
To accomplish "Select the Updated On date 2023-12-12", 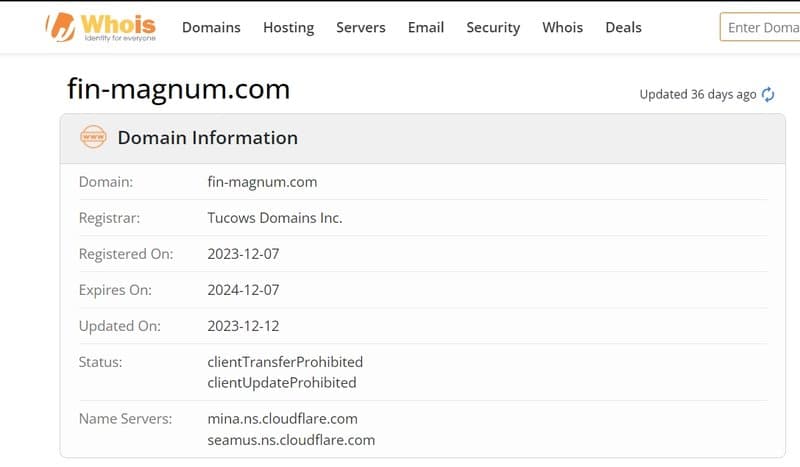I will pos(243,326).
